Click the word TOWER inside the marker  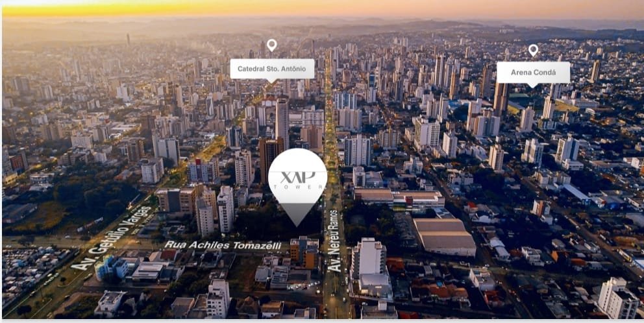pos(298,187)
